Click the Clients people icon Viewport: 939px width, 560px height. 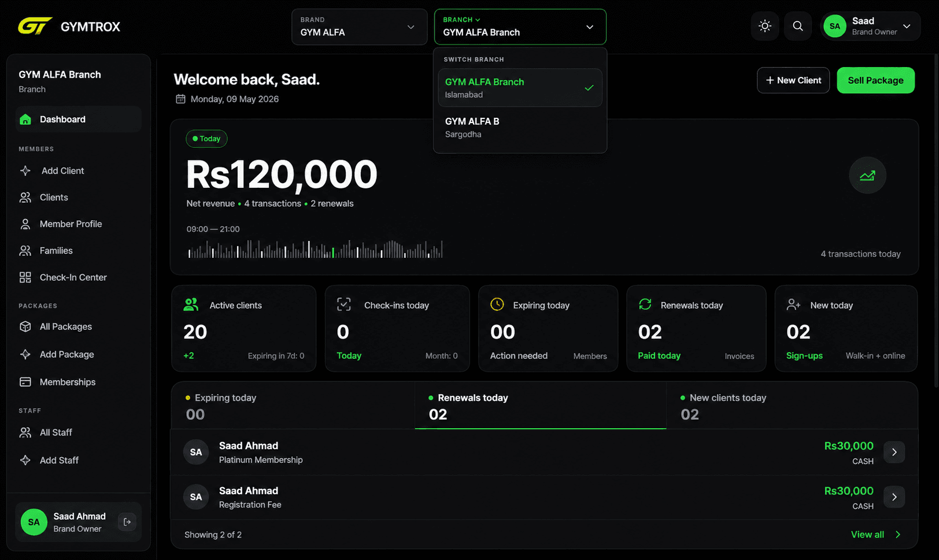[25, 197]
